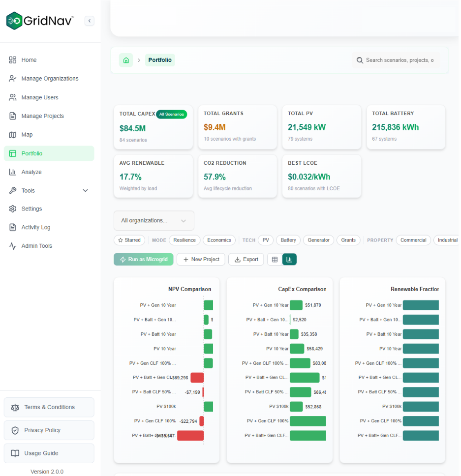Toggle the Starred filter chip

click(129, 240)
